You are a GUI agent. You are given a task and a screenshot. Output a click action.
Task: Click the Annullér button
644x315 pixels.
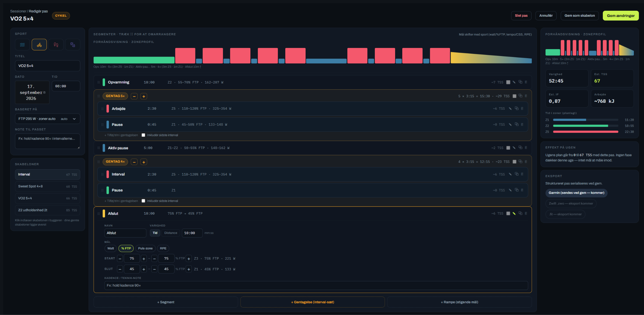point(546,15)
